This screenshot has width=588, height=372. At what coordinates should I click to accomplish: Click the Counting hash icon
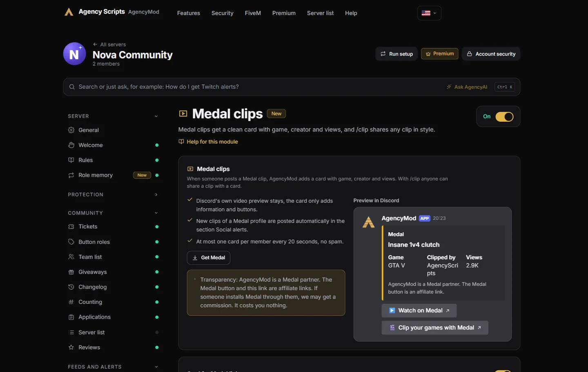(71, 302)
